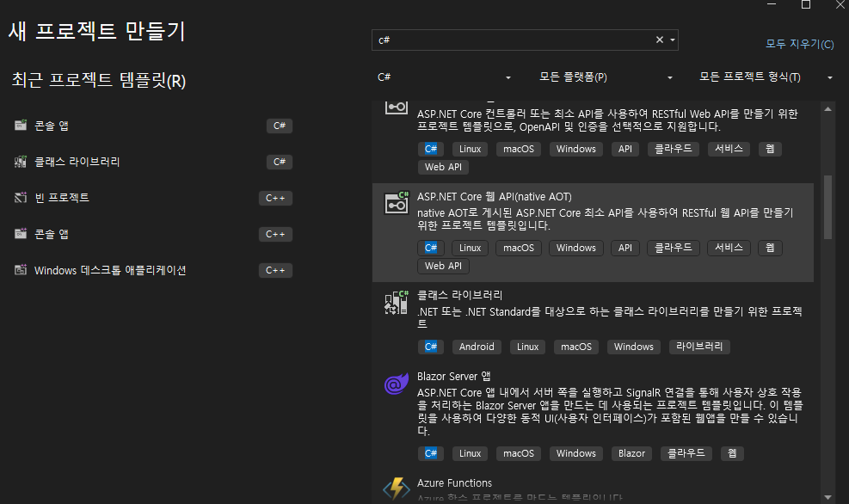Click the class library template icon in results
This screenshot has height=504, width=849.
397,303
